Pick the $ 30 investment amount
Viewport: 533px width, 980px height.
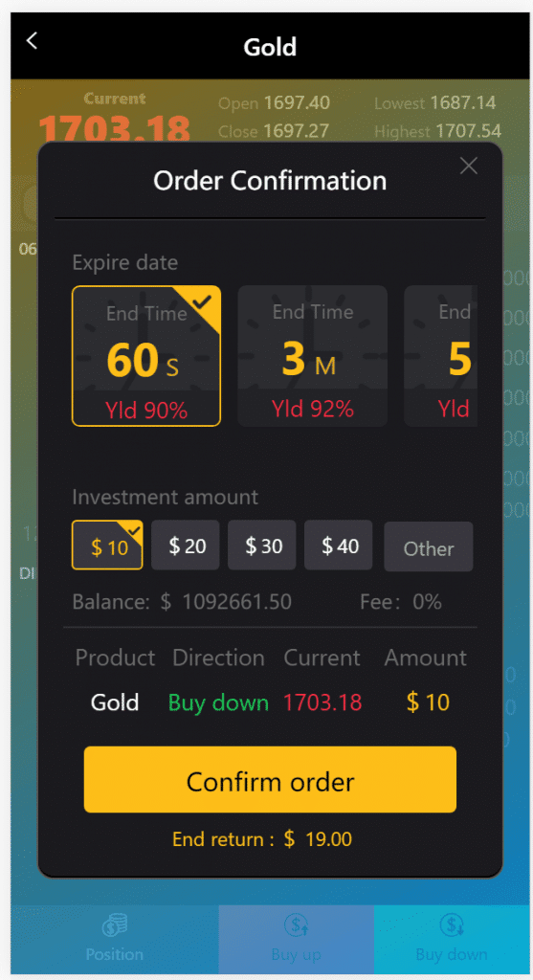pyautogui.click(x=262, y=545)
